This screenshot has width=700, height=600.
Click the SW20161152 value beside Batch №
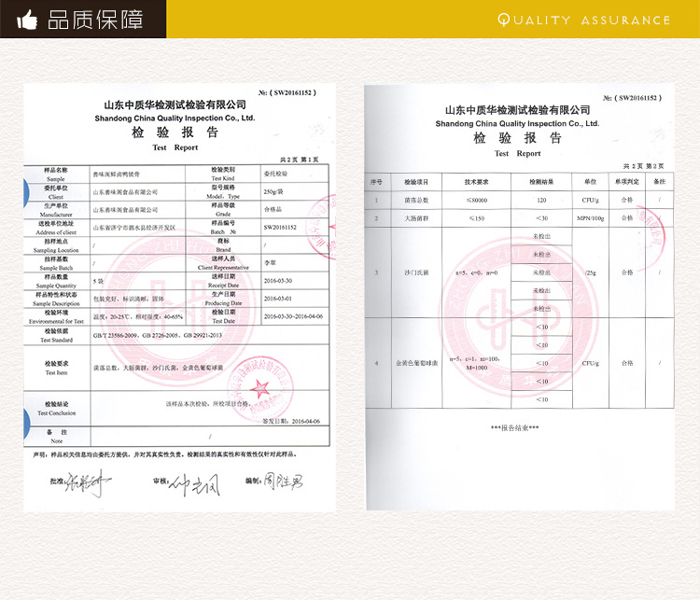295,228
